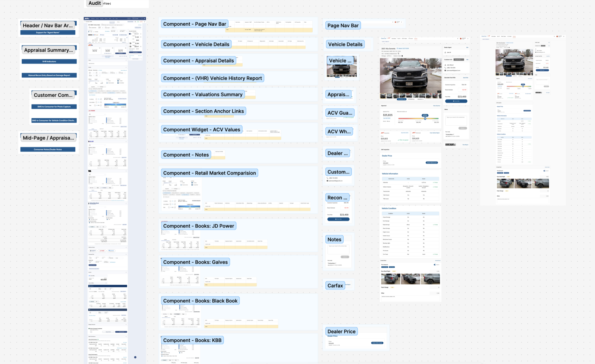Viewport: 595px width, 364px height.
Task: Toggle the damage switch in the rightmost mockup
Action: (x=544, y=171)
